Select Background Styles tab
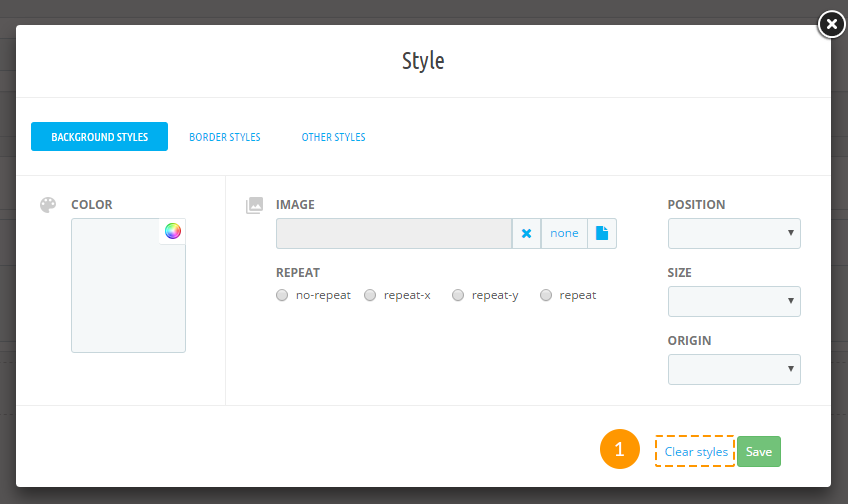Image resolution: width=848 pixels, height=504 pixels. tap(100, 137)
